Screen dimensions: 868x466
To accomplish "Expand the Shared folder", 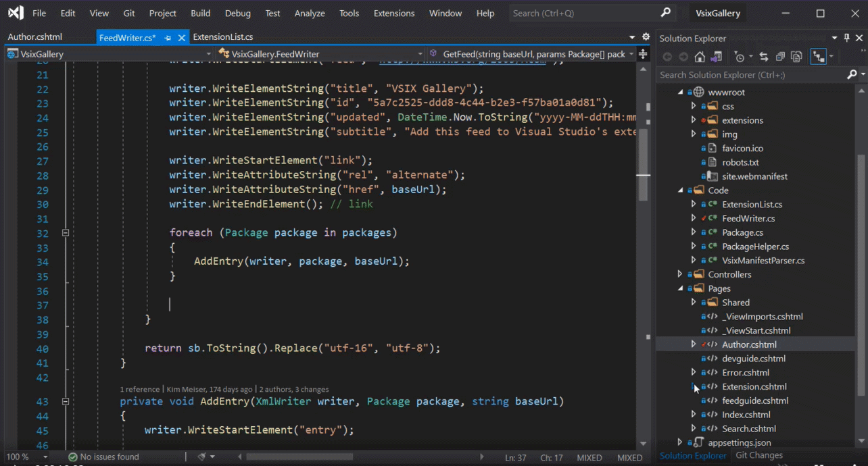I will tap(694, 303).
